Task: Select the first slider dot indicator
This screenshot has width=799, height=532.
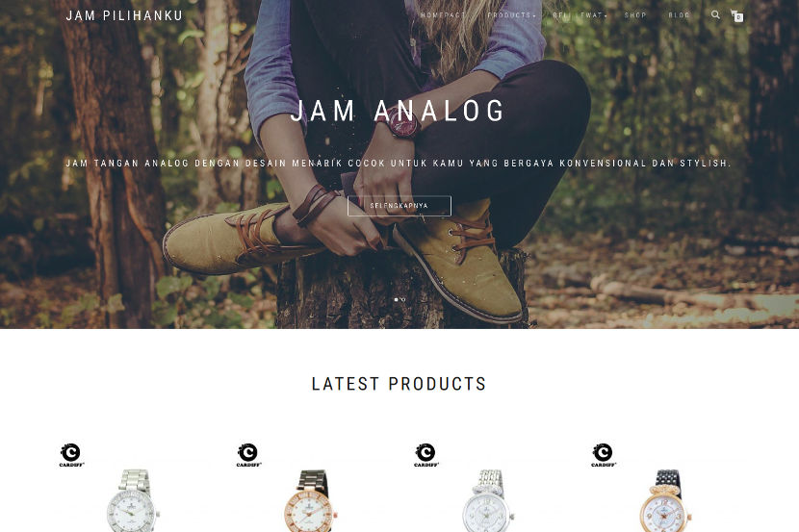Action: coord(396,300)
